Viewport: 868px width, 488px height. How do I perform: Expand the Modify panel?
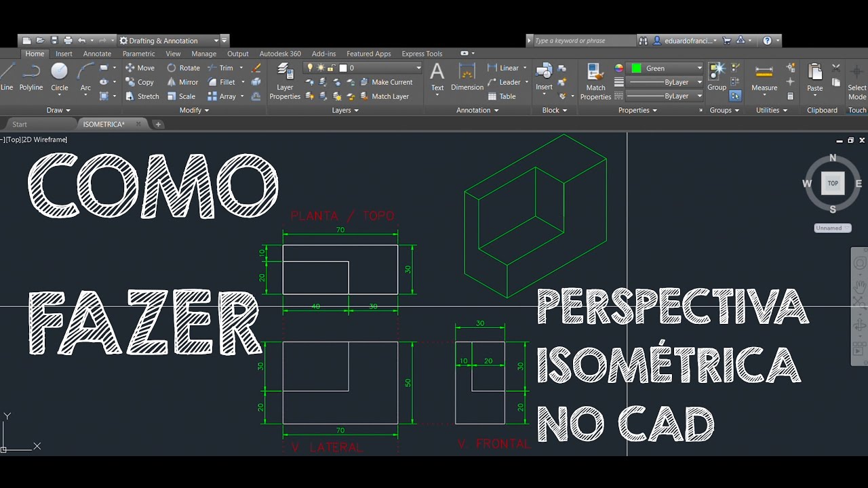pos(194,110)
